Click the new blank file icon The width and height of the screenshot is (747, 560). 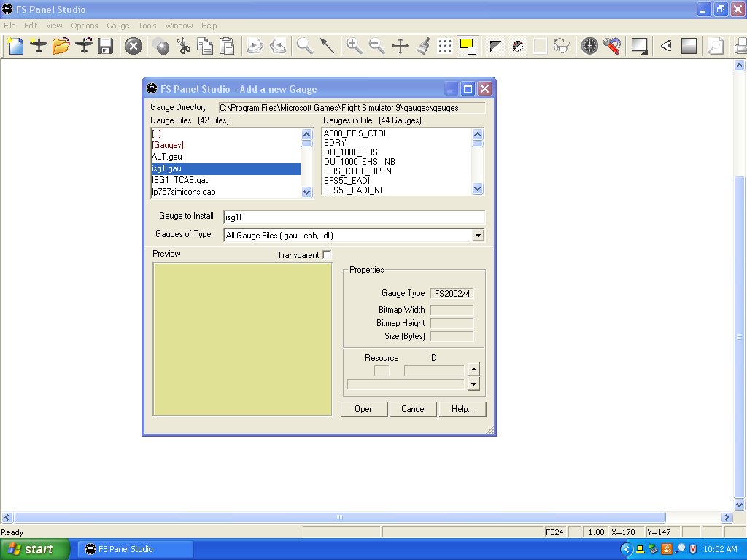(x=15, y=46)
